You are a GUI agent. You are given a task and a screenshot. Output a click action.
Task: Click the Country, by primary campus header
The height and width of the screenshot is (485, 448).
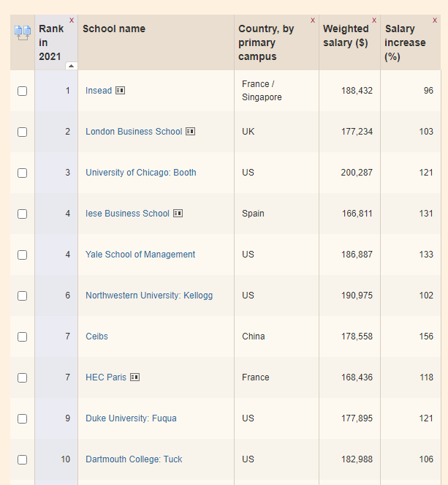(x=266, y=42)
